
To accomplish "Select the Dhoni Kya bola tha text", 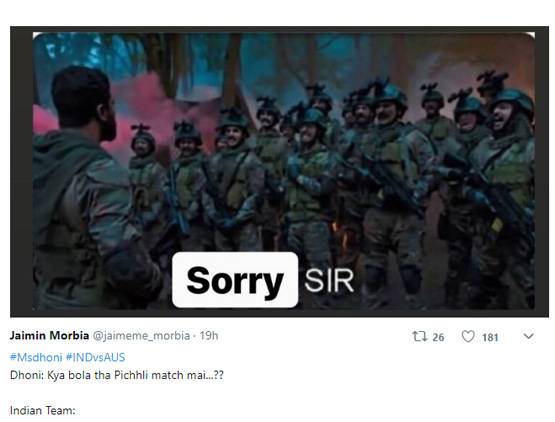I will (x=117, y=375).
